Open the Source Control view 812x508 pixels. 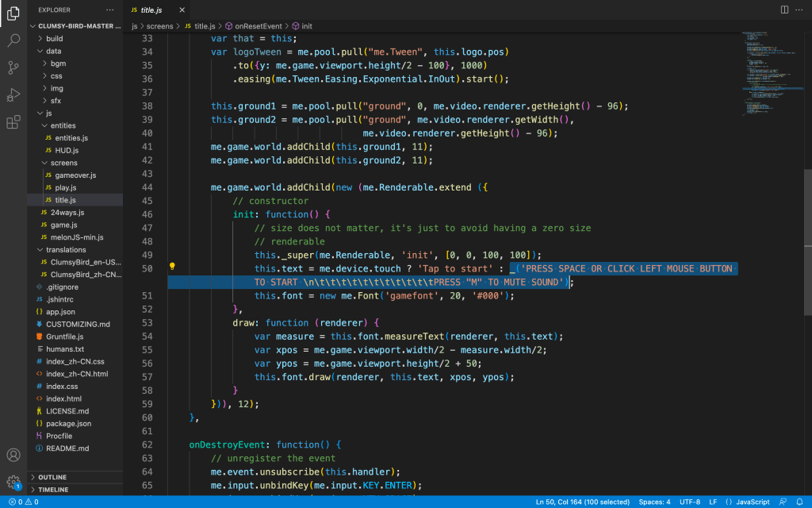pos(13,67)
